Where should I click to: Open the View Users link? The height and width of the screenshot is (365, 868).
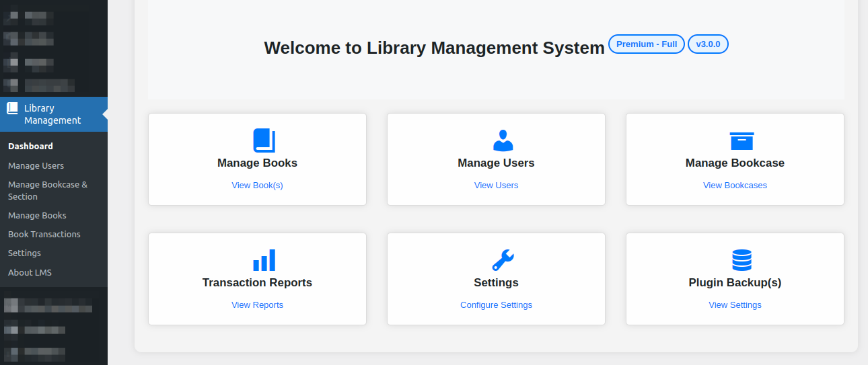[496, 186]
